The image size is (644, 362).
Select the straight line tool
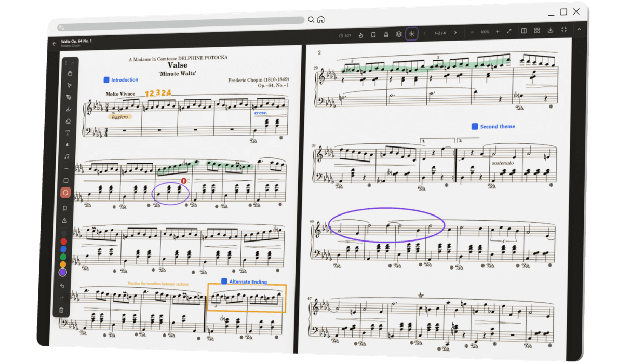(66, 169)
